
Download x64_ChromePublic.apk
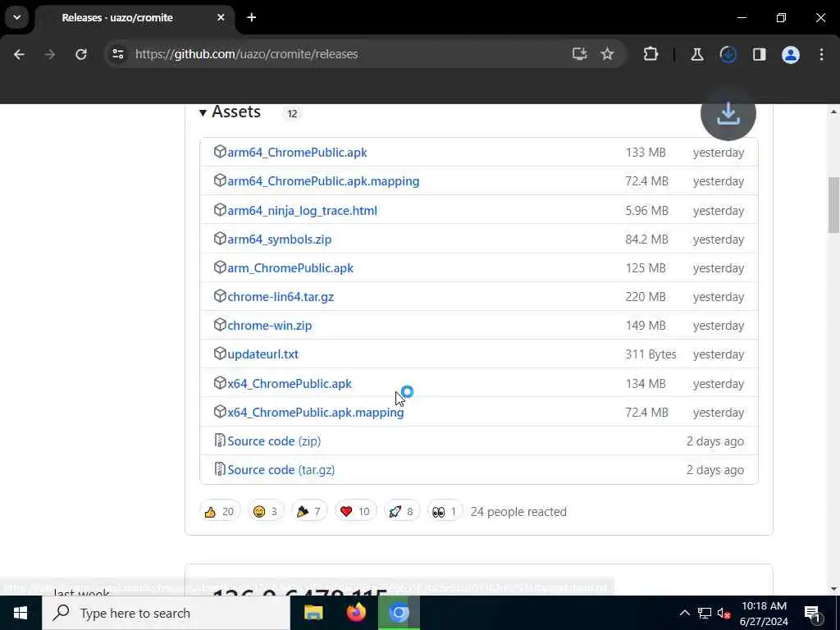pos(290,384)
